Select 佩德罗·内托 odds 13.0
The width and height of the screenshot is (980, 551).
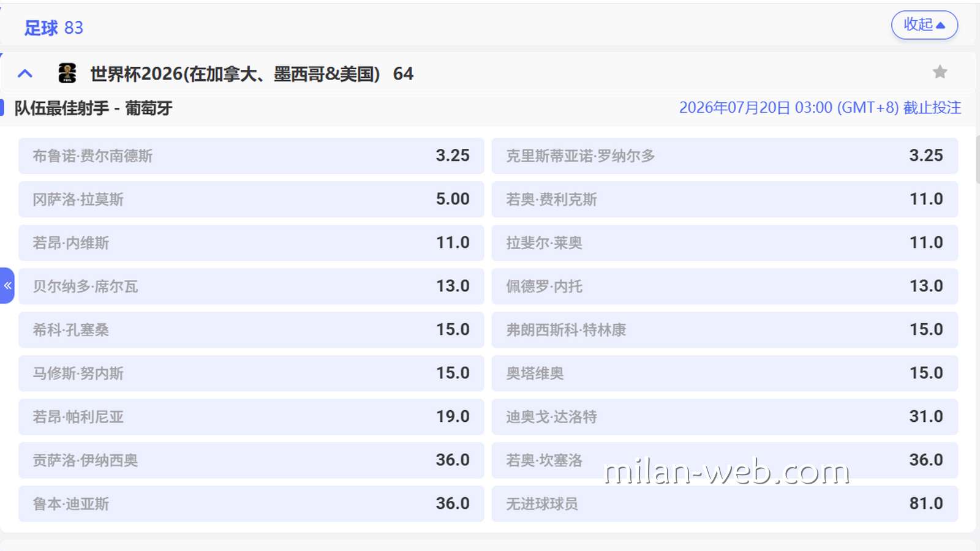tap(725, 286)
